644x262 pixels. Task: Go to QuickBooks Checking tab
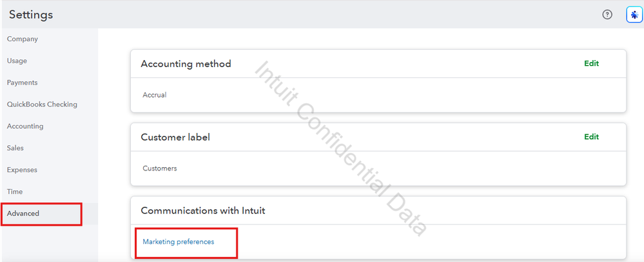pyautogui.click(x=42, y=105)
